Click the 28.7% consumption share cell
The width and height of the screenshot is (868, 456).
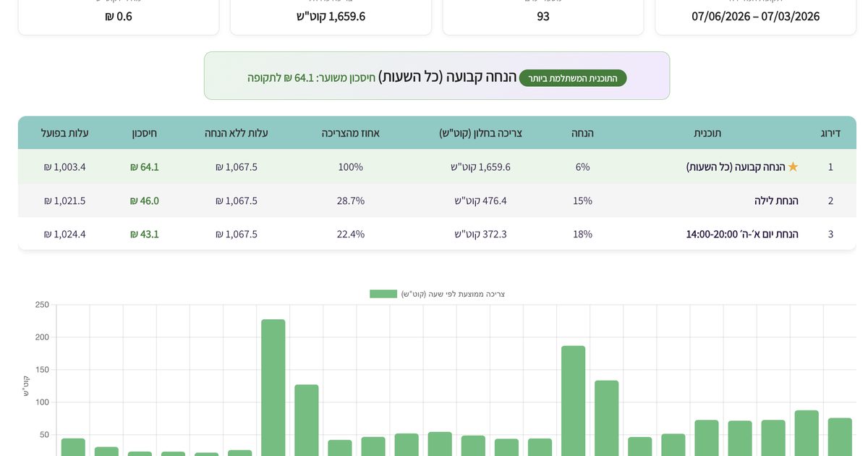pos(351,200)
